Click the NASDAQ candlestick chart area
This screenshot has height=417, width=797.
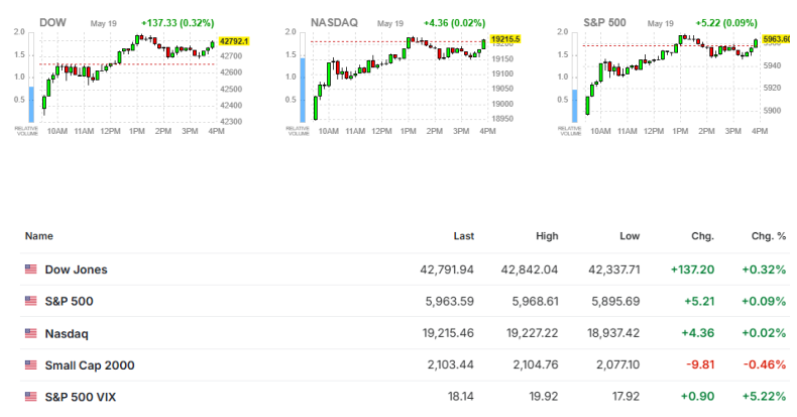(x=400, y=77)
